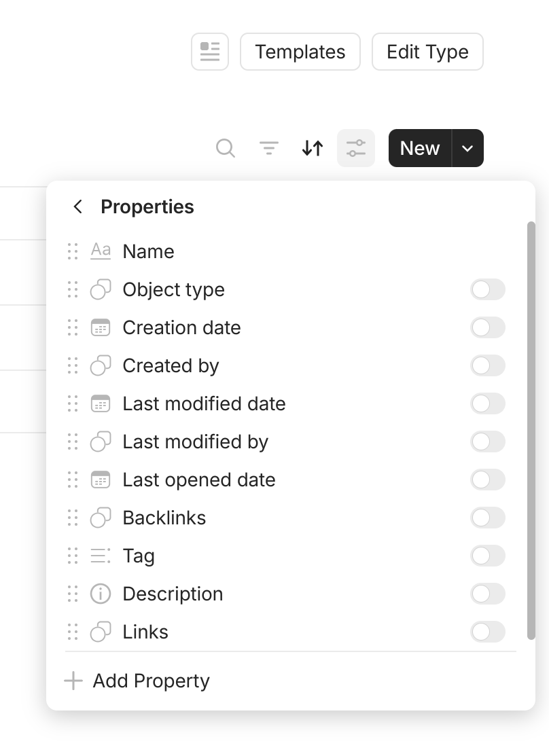Screen dimensions: 549x756
Task: Click the search magnifier icon
Action: [225, 148]
